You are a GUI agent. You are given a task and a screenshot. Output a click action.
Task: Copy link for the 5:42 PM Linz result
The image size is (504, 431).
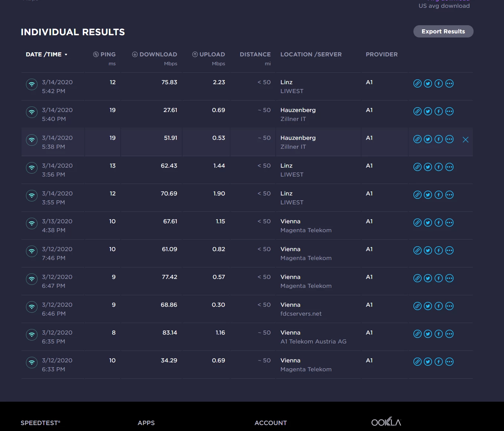[418, 83]
